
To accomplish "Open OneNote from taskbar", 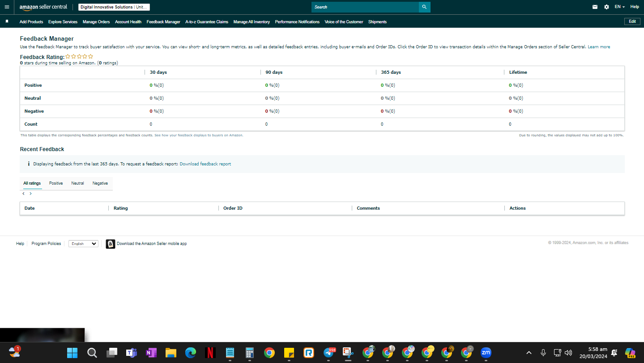I will pos(151,353).
